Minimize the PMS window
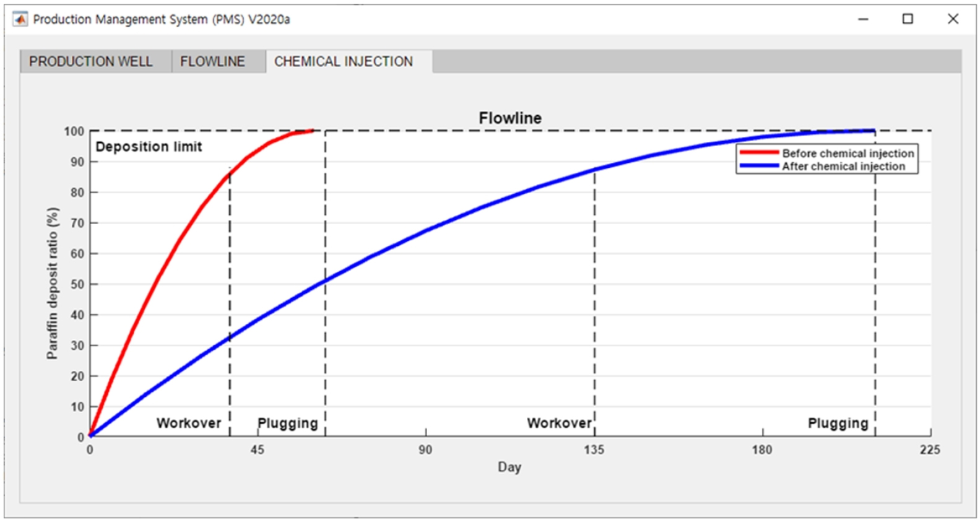980x522 pixels. pyautogui.click(x=863, y=19)
